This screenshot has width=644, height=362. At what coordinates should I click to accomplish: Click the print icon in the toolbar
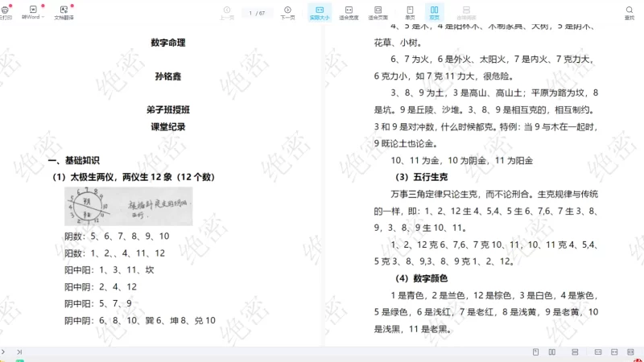[x=4, y=10]
